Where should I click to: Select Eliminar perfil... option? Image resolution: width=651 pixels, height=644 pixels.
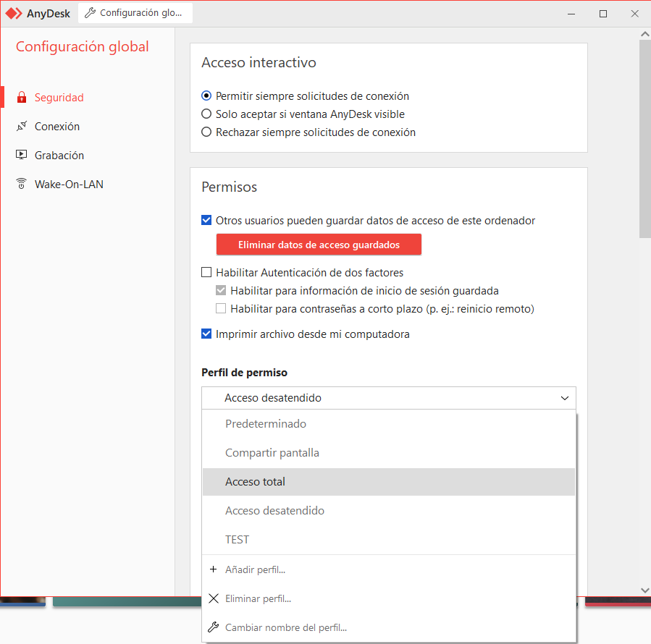[x=389, y=598]
